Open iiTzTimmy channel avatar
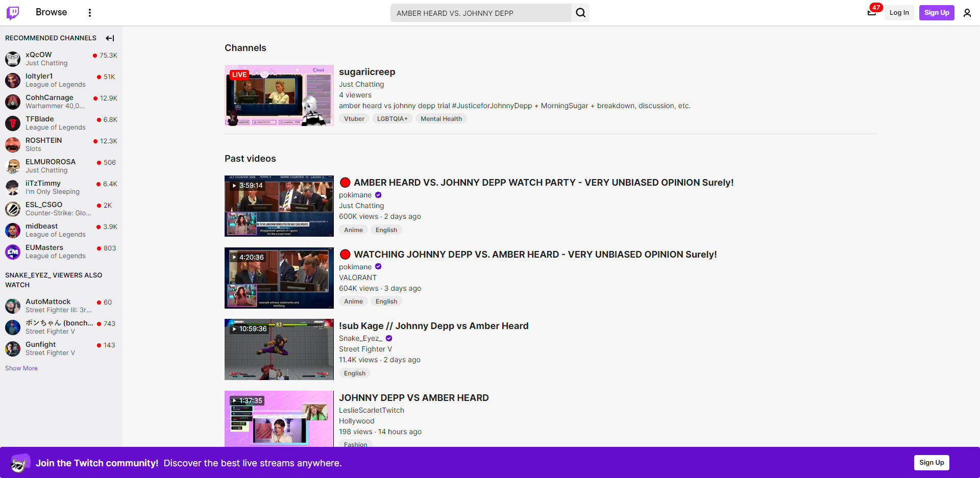 pyautogui.click(x=13, y=187)
